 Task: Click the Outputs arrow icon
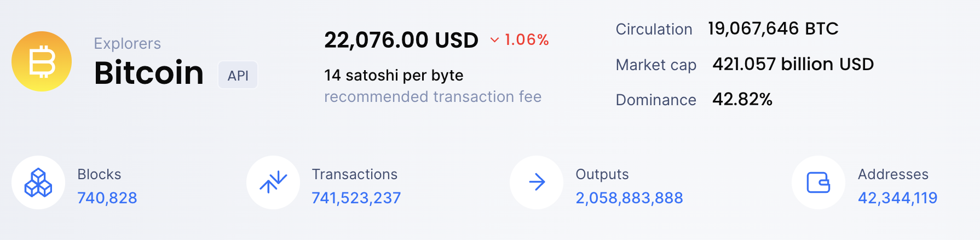[x=537, y=182]
